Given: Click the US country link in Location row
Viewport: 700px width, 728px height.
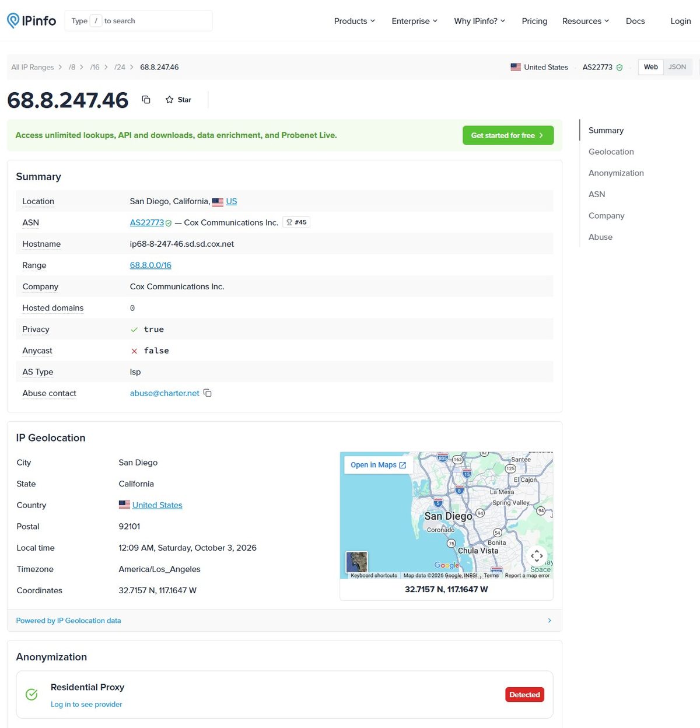Looking at the screenshot, I should point(232,201).
